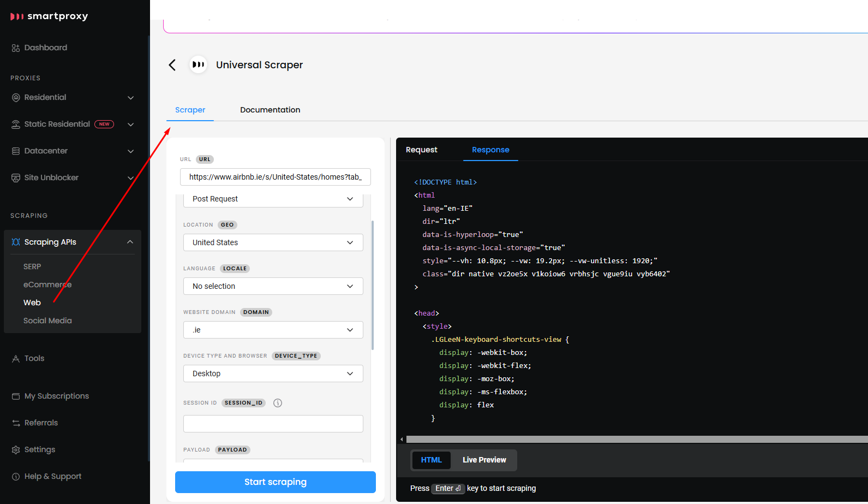Expand the Static Residential chevron
Image resolution: width=868 pixels, height=504 pixels.
tap(130, 124)
